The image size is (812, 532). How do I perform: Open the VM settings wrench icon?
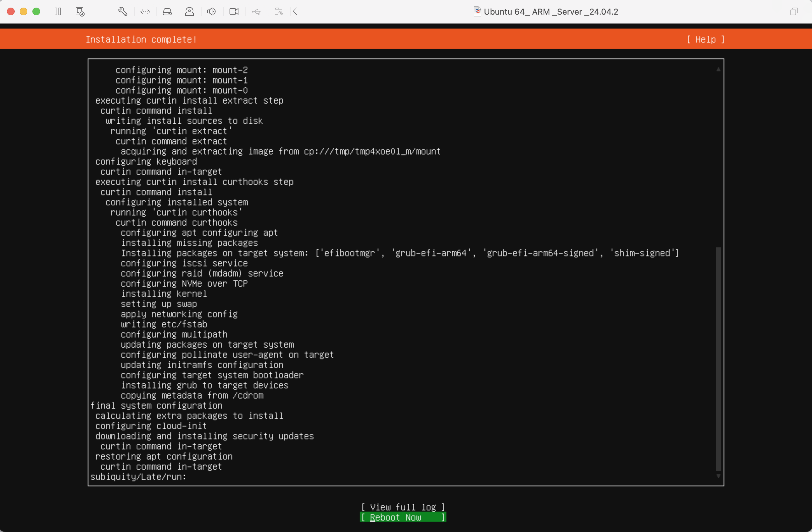[123, 11]
